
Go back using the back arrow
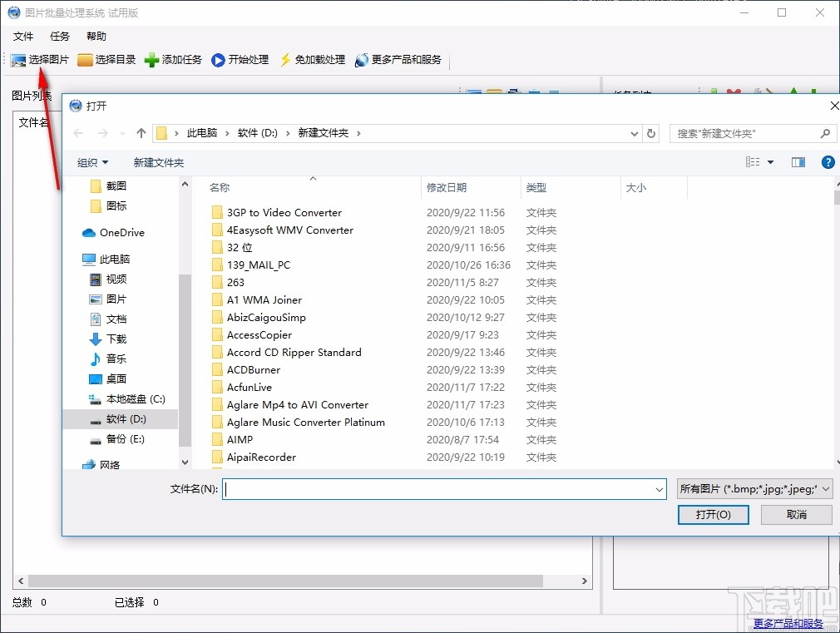[x=77, y=132]
